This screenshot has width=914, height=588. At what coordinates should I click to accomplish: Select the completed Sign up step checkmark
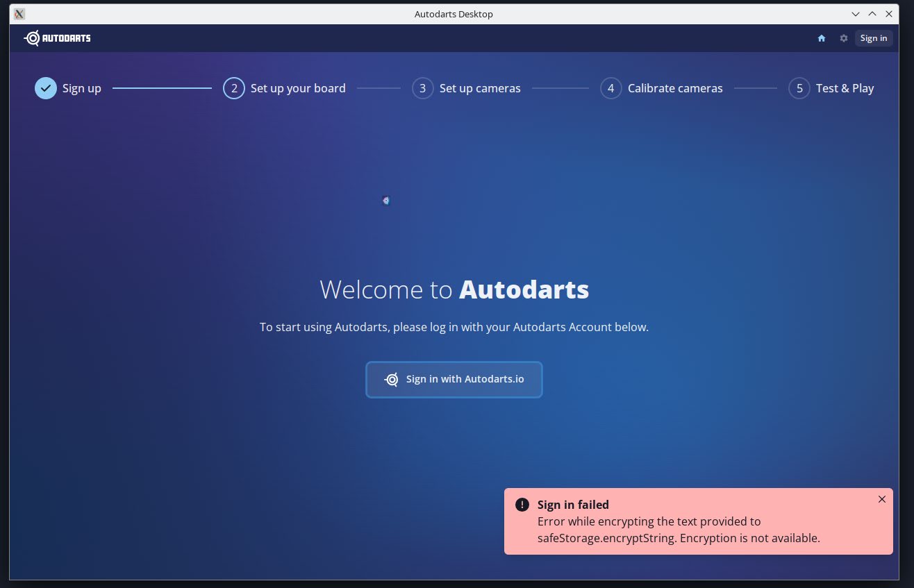coord(46,88)
